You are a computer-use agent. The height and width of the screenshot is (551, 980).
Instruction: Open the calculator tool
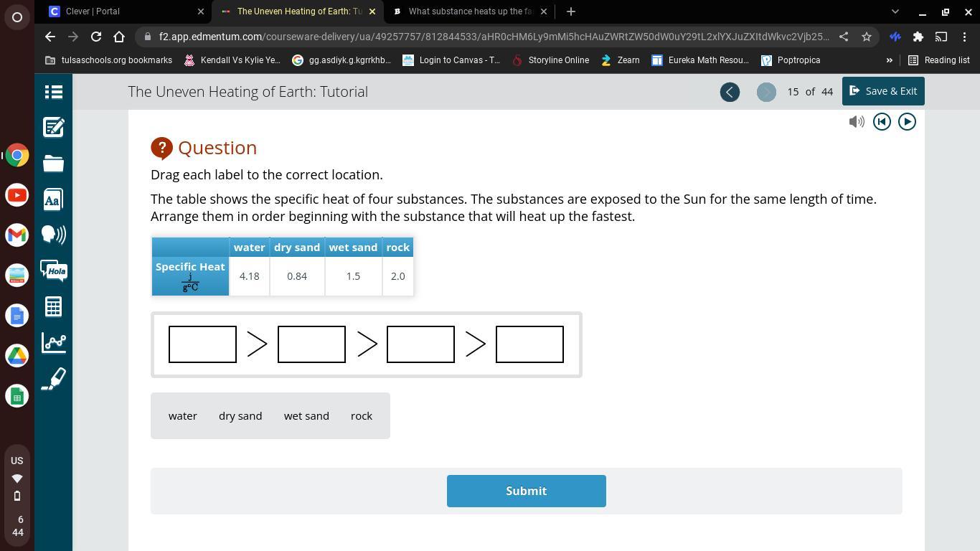[54, 307]
